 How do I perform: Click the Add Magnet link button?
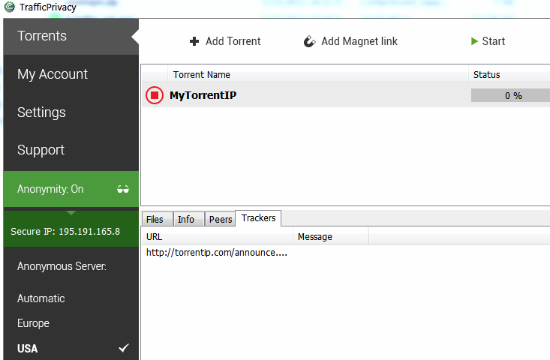click(x=350, y=41)
